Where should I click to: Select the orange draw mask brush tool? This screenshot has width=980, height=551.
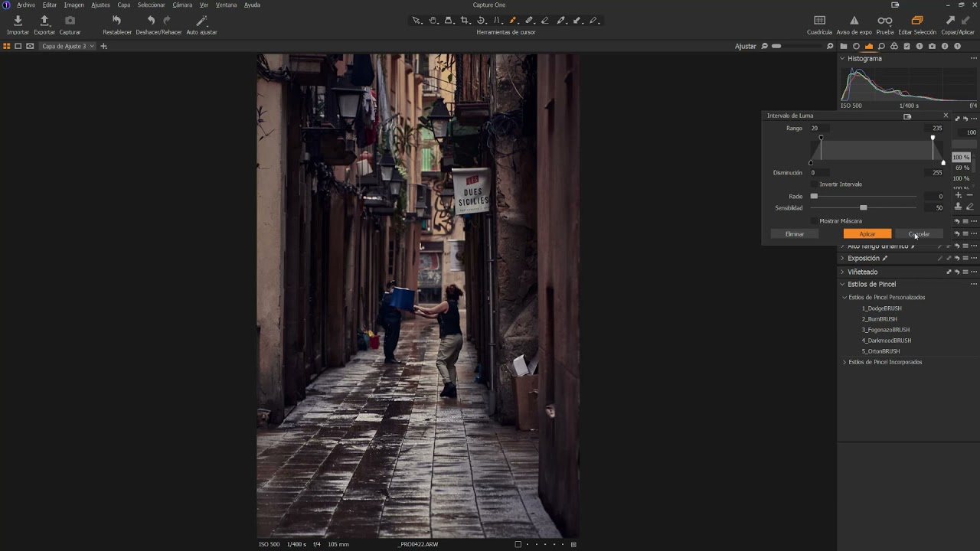(x=513, y=21)
